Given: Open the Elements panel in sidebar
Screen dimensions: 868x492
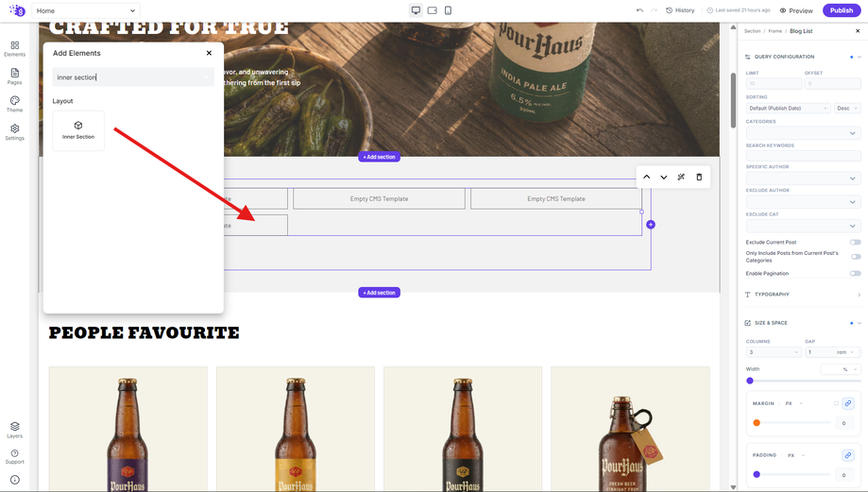Looking at the screenshot, I should click(15, 48).
